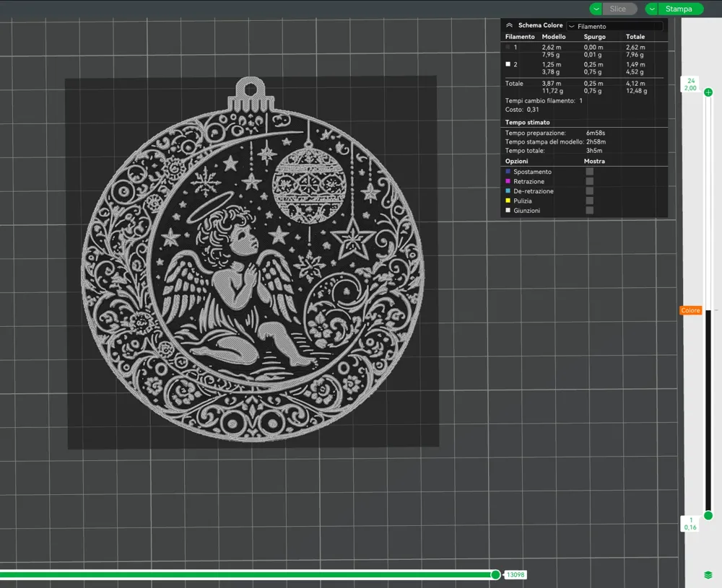Image resolution: width=722 pixels, height=588 pixels.
Task: Open the Stampa dropdown arrow
Action: (652, 9)
